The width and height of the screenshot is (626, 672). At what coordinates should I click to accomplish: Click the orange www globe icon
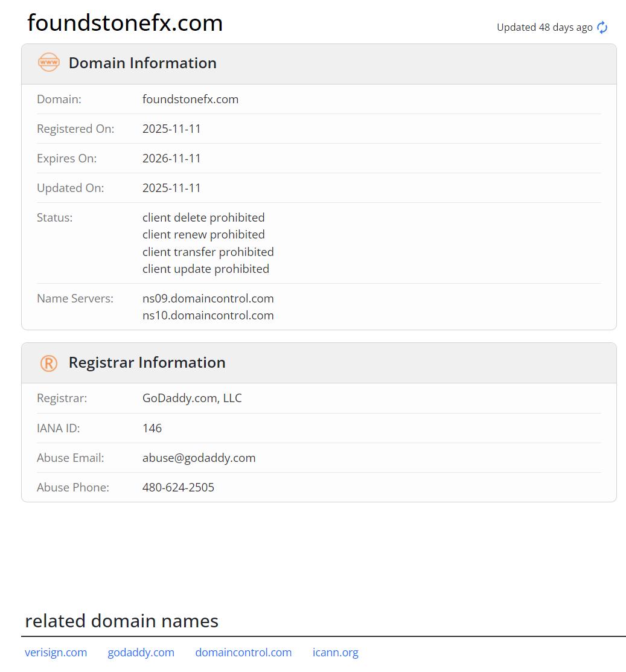[49, 63]
